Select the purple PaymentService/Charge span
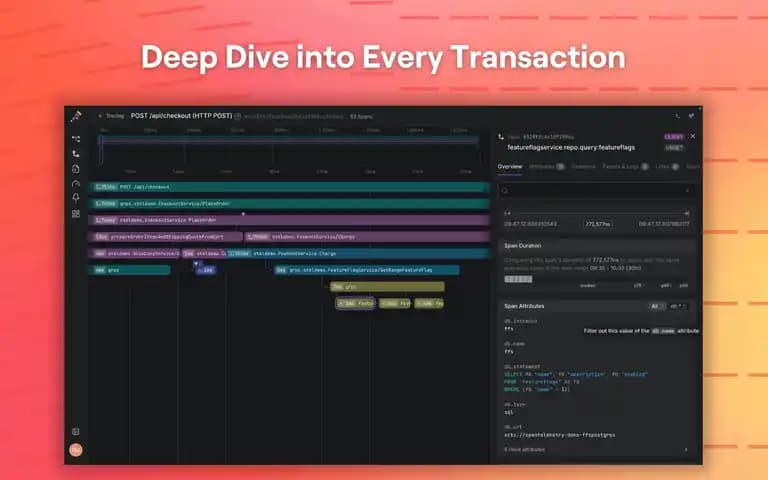Viewport: 768px width, 480px height. click(x=367, y=237)
